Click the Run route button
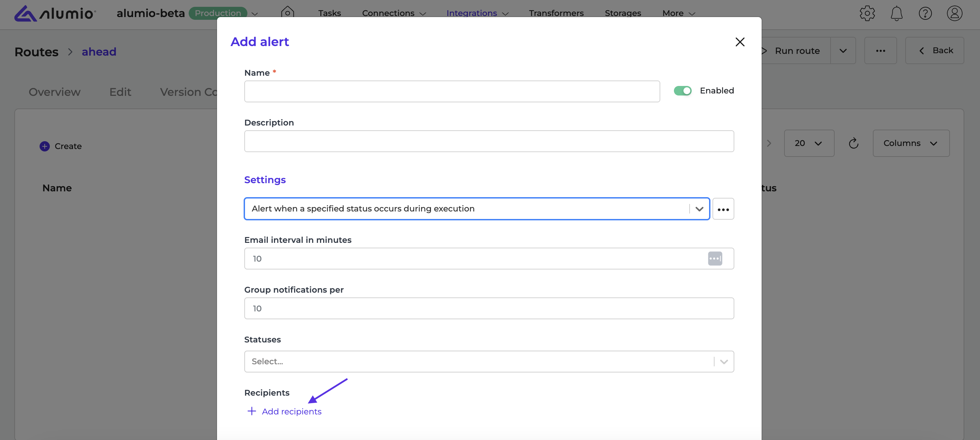The width and height of the screenshot is (980, 440). [x=797, y=50]
